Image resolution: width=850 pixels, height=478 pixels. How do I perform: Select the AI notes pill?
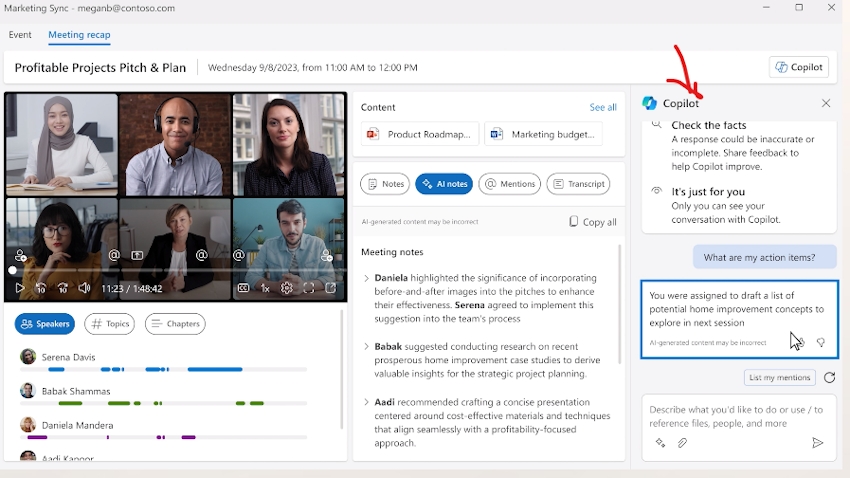tap(445, 184)
